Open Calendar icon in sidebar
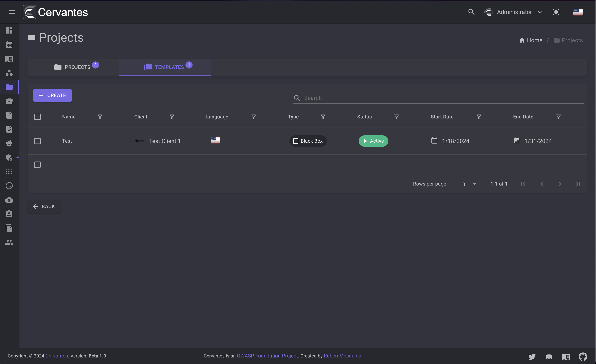The width and height of the screenshot is (596, 364). [9, 44]
